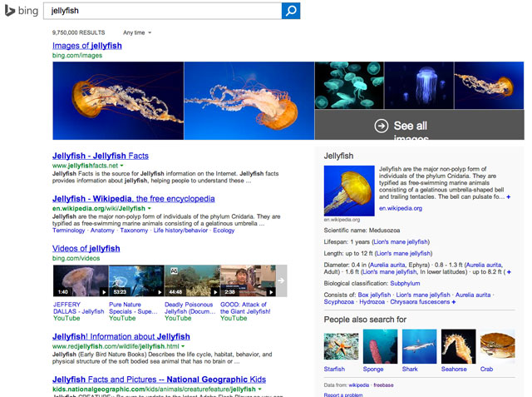Open the small orange jellyfish image at right
Screen dimensions: 532x397
tap(489, 86)
